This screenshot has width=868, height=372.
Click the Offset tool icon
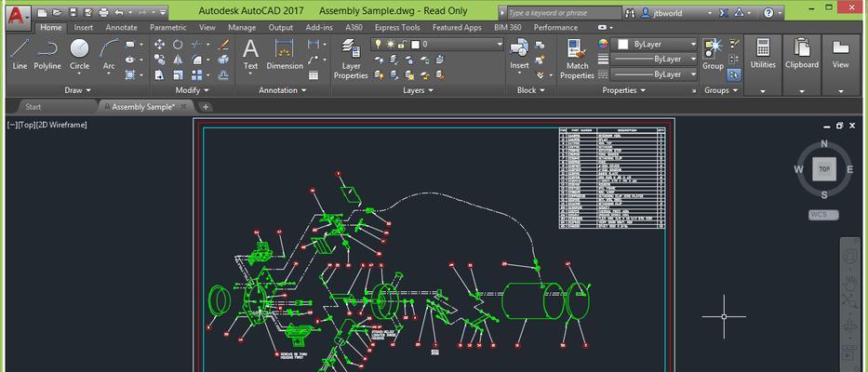click(223, 74)
